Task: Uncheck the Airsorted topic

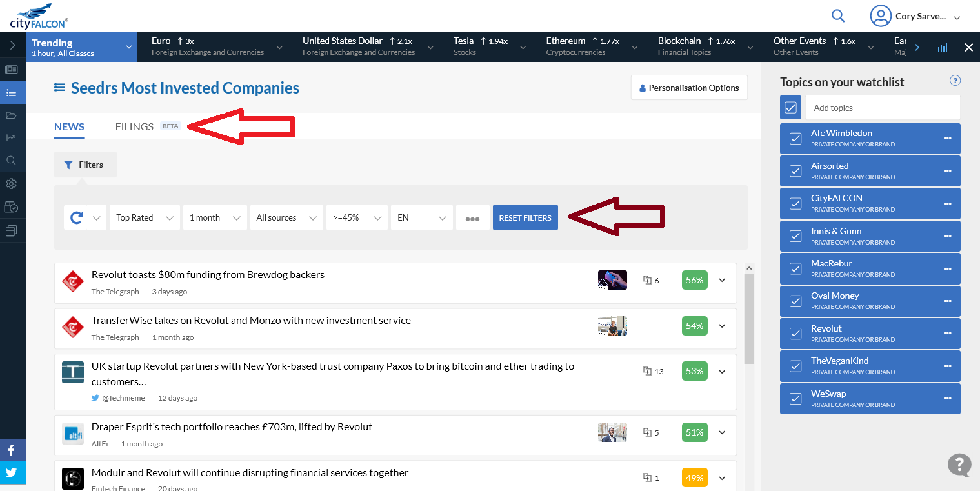Action: point(795,171)
